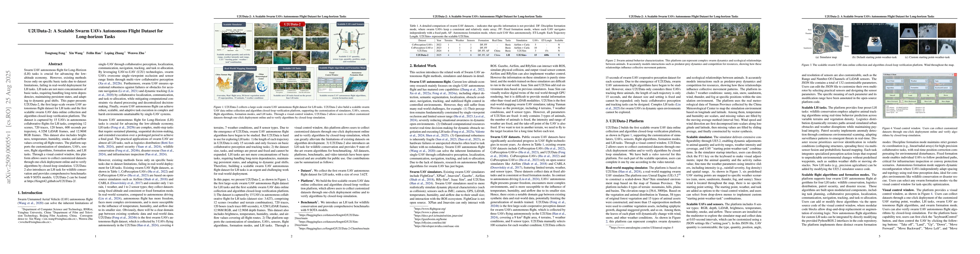Click the Land button in the client window

(x=910, y=96)
